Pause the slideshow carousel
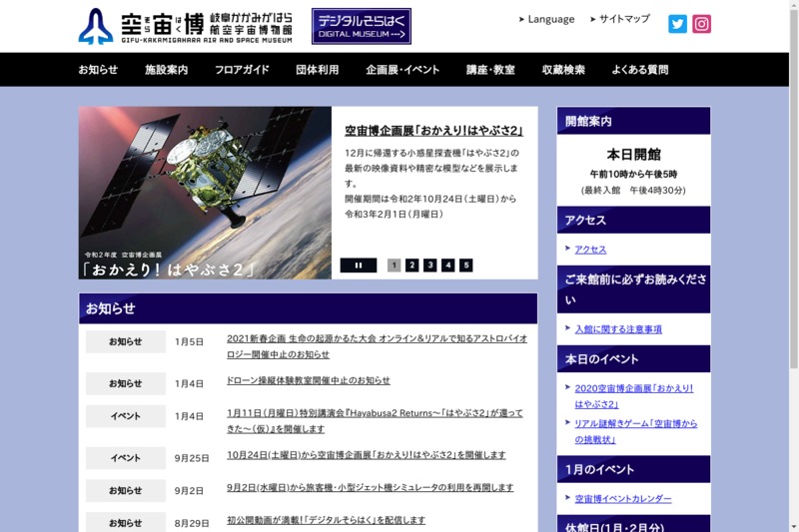Screen dimensions: 799x532 point(358,266)
